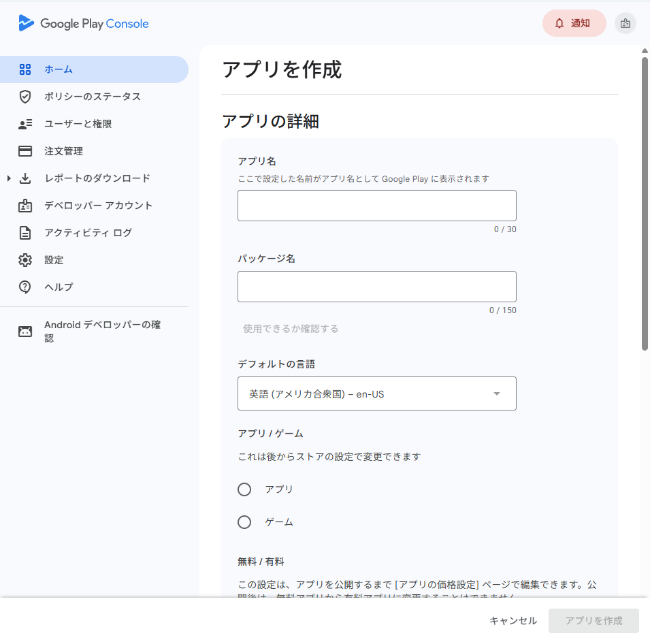Viewport: 650px width, 644px height.
Task: Click the settings gear icon
Action: click(x=25, y=260)
